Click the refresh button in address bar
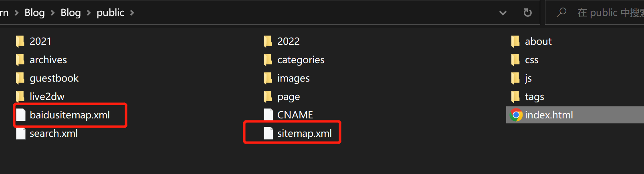The image size is (644, 174). pyautogui.click(x=528, y=13)
